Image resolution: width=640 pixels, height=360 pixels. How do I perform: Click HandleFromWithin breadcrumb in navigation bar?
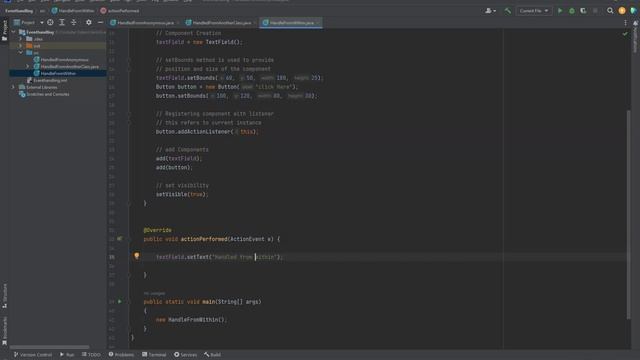[73, 11]
